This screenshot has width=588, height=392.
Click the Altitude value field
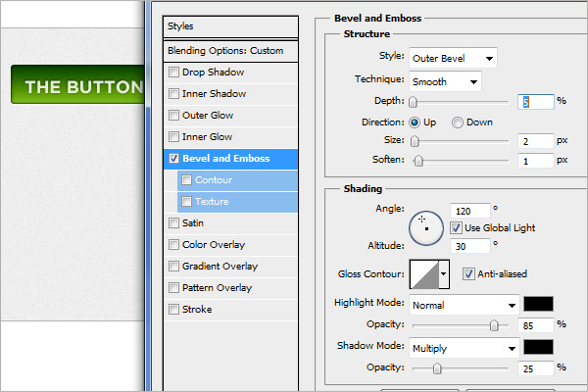pyautogui.click(x=469, y=246)
